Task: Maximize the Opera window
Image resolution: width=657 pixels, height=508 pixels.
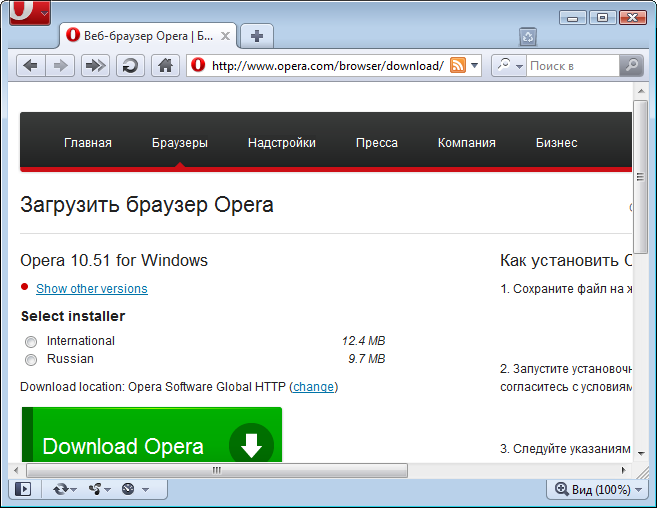Action: pos(602,18)
